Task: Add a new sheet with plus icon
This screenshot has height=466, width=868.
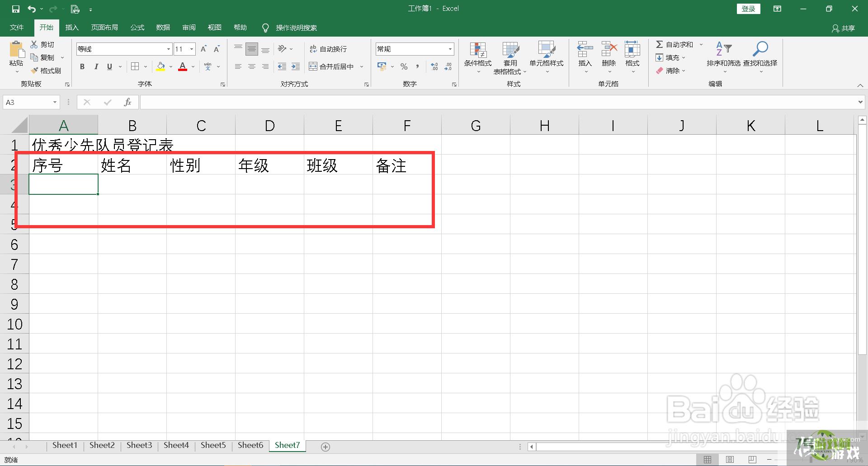Action: pos(325,447)
